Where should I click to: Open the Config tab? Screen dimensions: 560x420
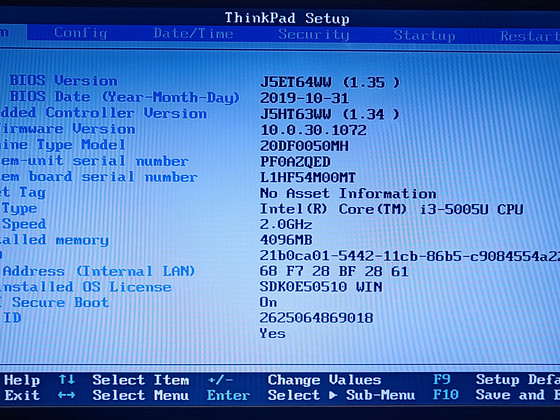(x=80, y=33)
